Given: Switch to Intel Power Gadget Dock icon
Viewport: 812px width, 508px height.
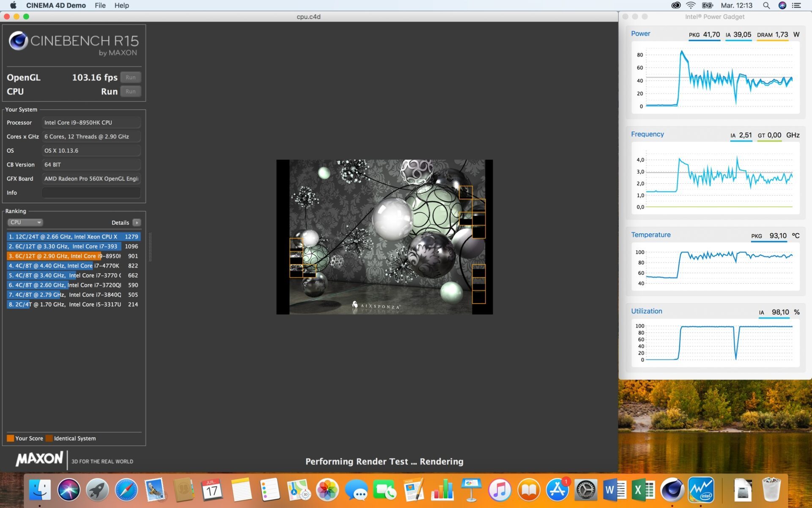Looking at the screenshot, I should (x=701, y=490).
